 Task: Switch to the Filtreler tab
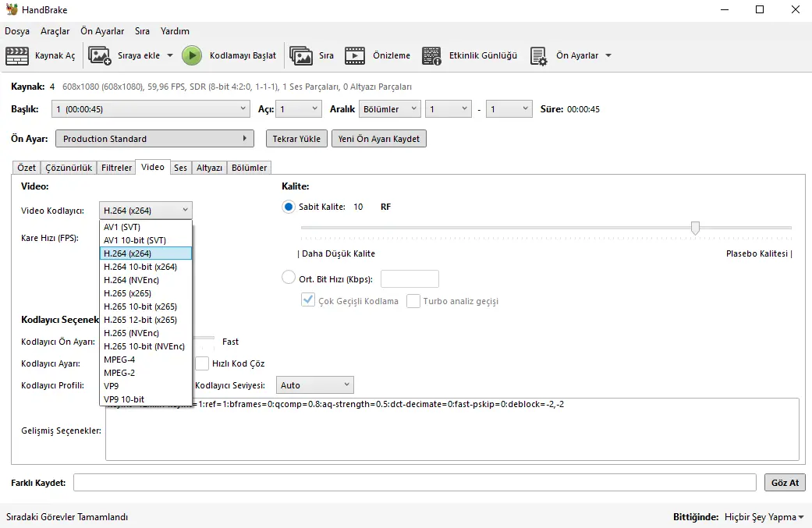tap(116, 168)
